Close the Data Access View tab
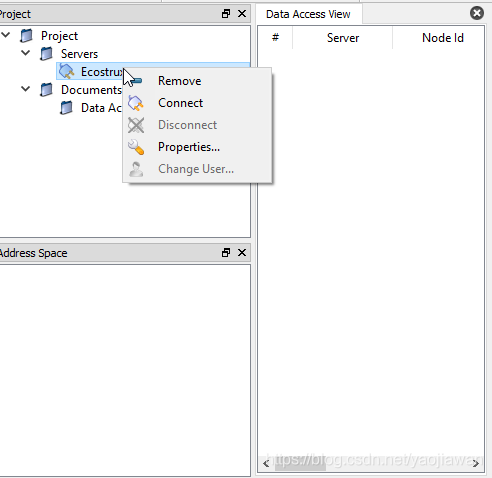492x478 pixels. pos(477,13)
